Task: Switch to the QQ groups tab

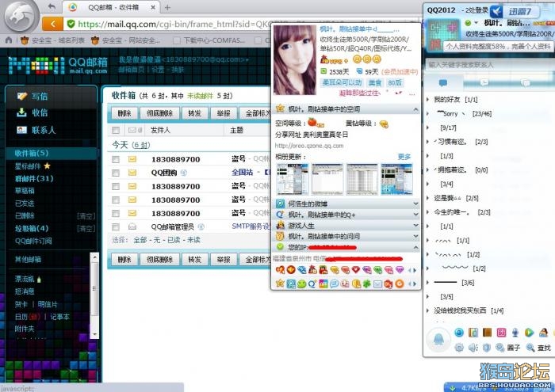Action: [526, 83]
